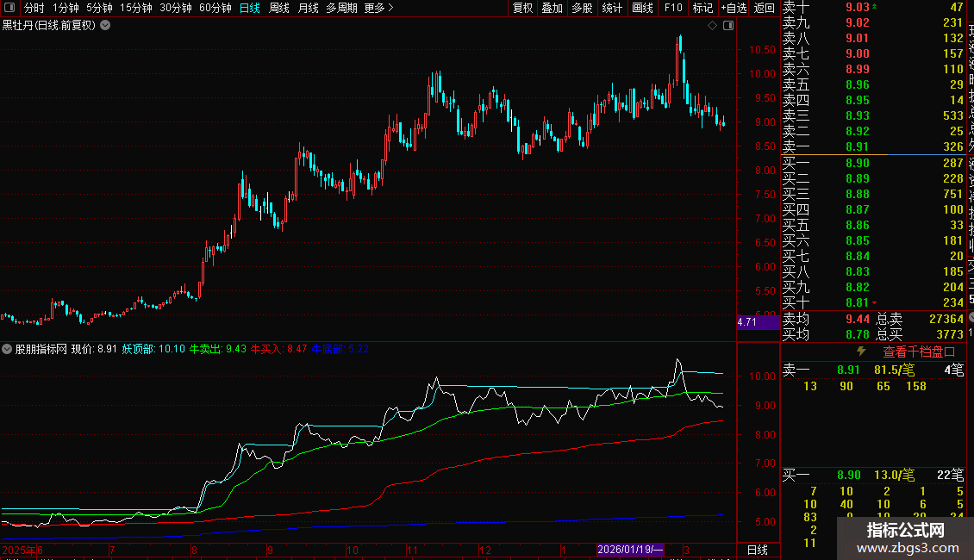Screen dimensions: 974x560
Task: Open F10 company info
Action: [x=672, y=8]
